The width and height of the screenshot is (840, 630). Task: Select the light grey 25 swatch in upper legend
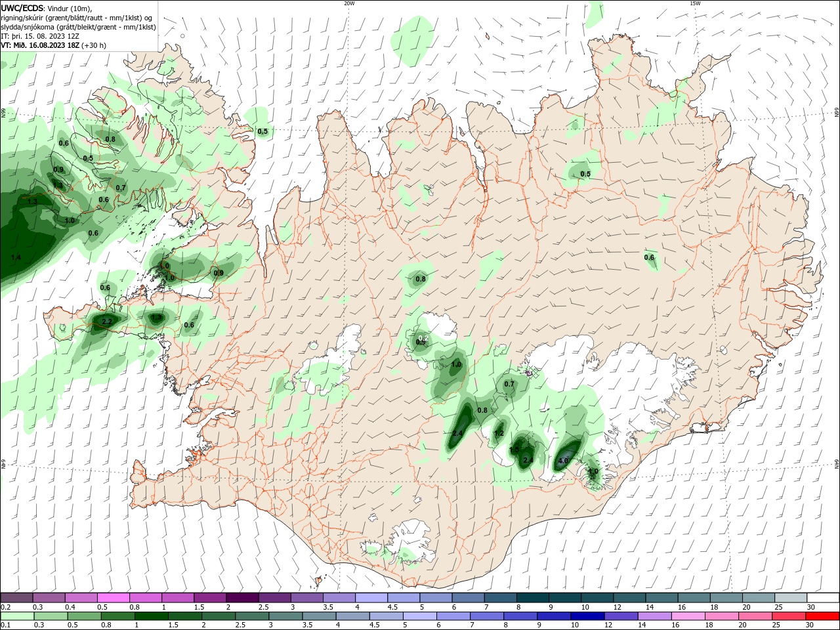tap(790, 597)
